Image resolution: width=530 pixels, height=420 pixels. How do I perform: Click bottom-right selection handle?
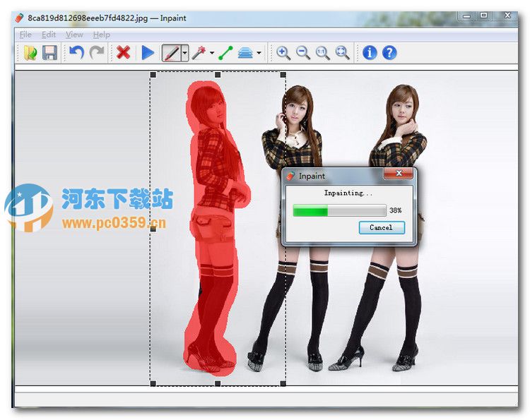(283, 383)
